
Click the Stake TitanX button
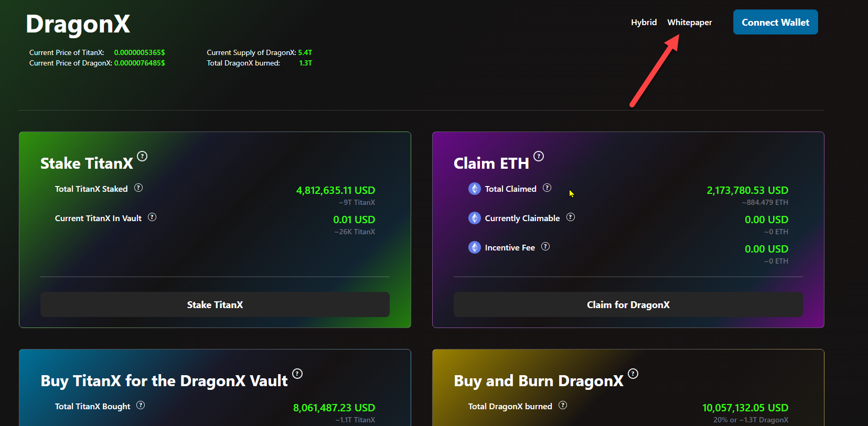pos(215,304)
